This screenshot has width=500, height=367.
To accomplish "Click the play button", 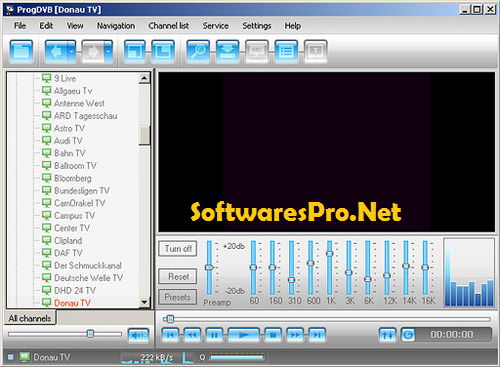I will [x=244, y=335].
